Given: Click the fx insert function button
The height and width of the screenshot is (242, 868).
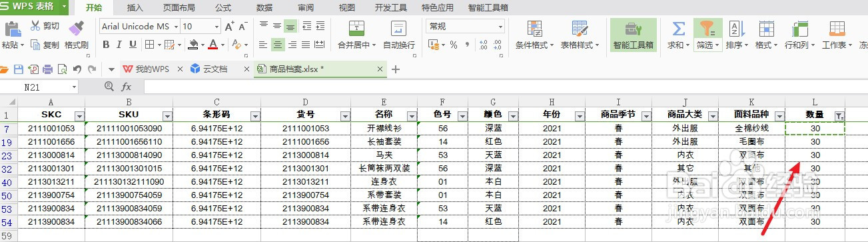Looking at the screenshot, I should (126, 87).
